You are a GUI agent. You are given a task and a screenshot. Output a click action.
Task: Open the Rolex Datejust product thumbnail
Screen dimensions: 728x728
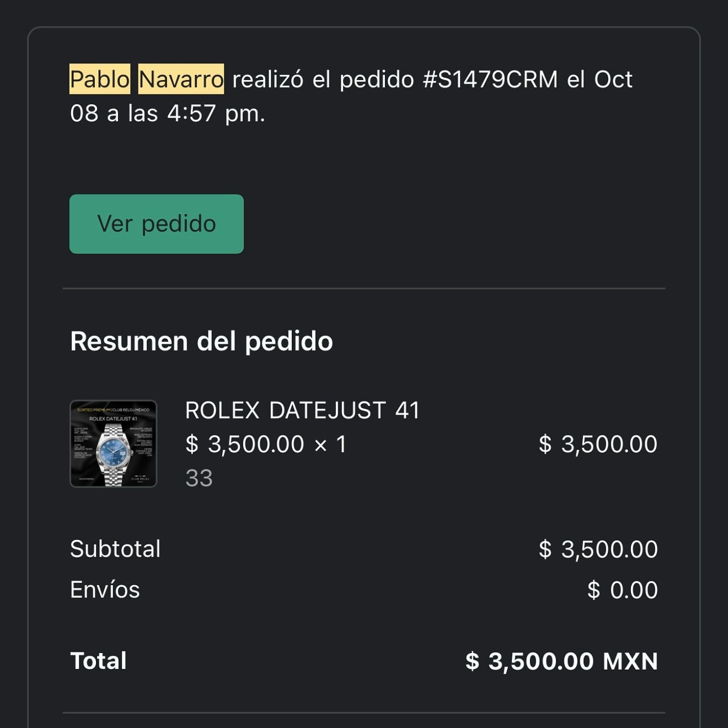tap(114, 444)
